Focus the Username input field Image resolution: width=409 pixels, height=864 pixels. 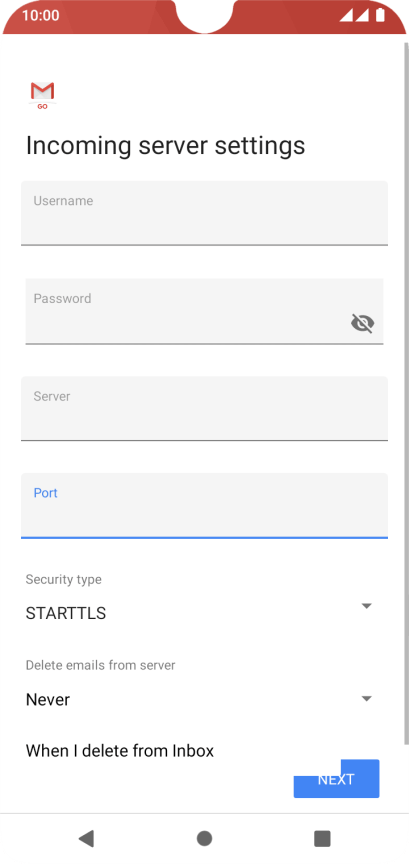[204, 213]
